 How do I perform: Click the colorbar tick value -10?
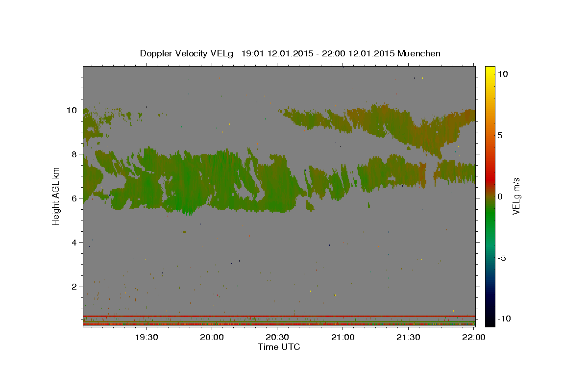click(504, 318)
